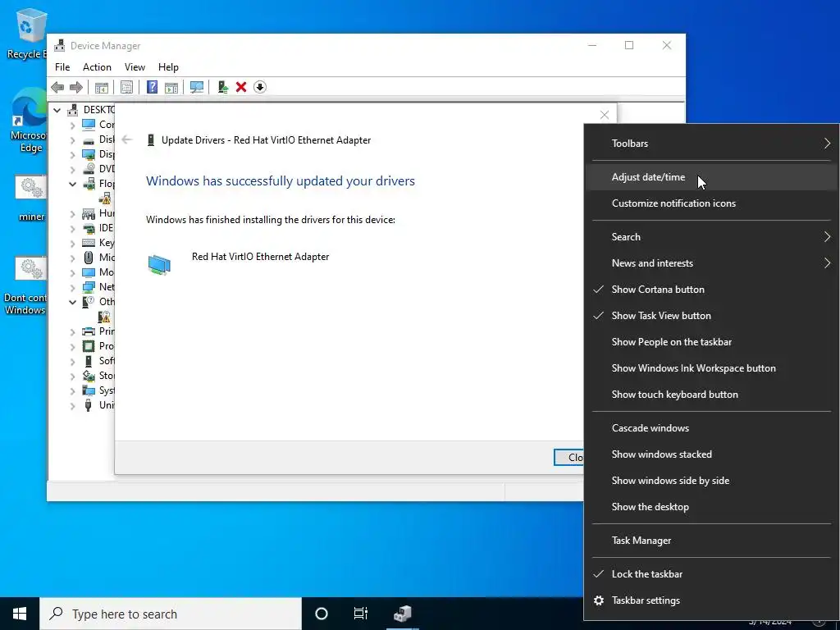
Task: Expand the Computer category chevron
Action: [x=73, y=125]
